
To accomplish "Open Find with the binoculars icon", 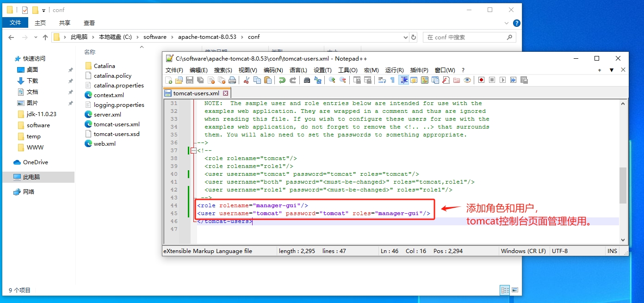I will (x=307, y=80).
